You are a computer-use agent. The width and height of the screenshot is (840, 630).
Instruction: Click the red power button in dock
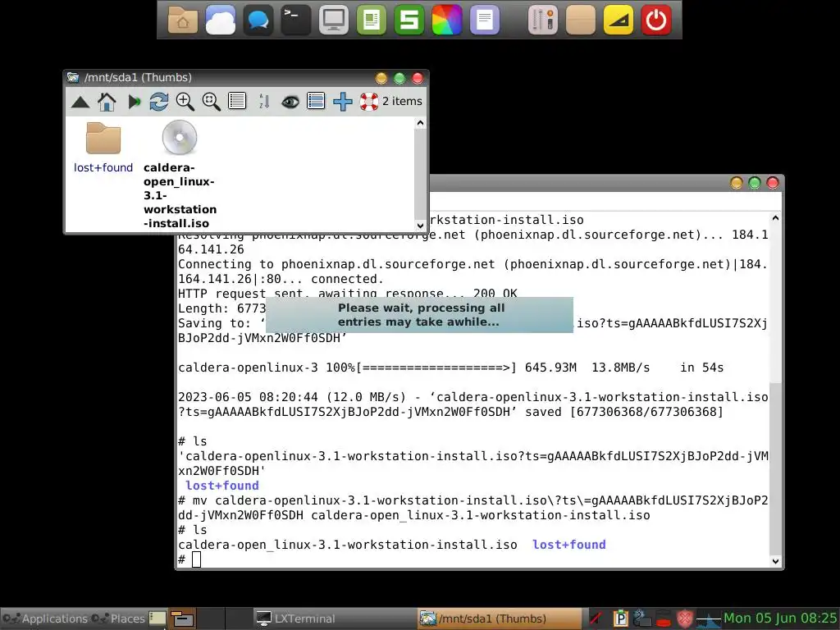pyautogui.click(x=656, y=20)
